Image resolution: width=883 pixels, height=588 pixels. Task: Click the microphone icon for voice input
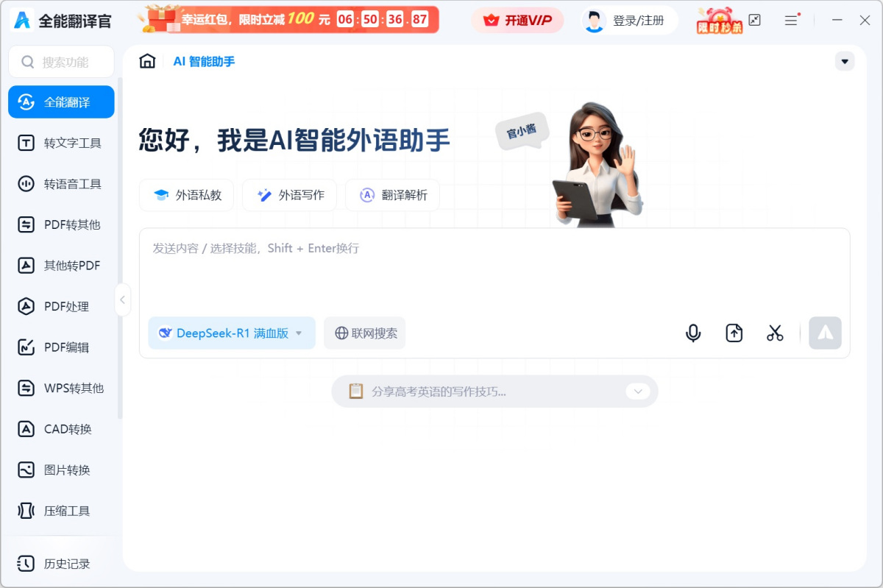tap(692, 333)
